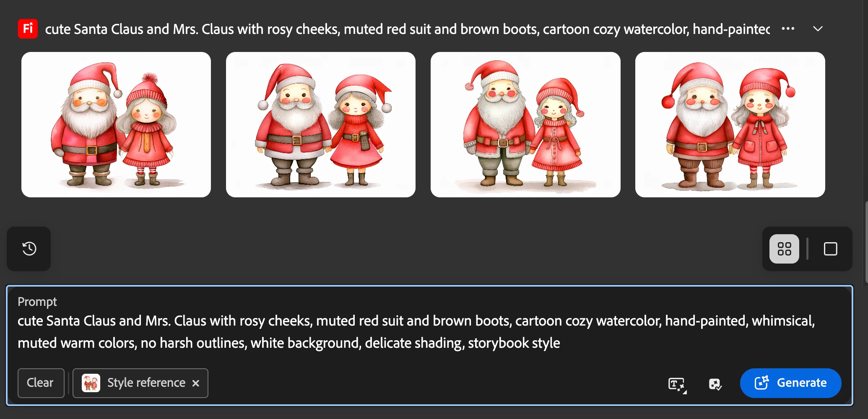Click the vertical scrollbar on right edge
The width and height of the screenshot is (868, 419).
coord(866,242)
